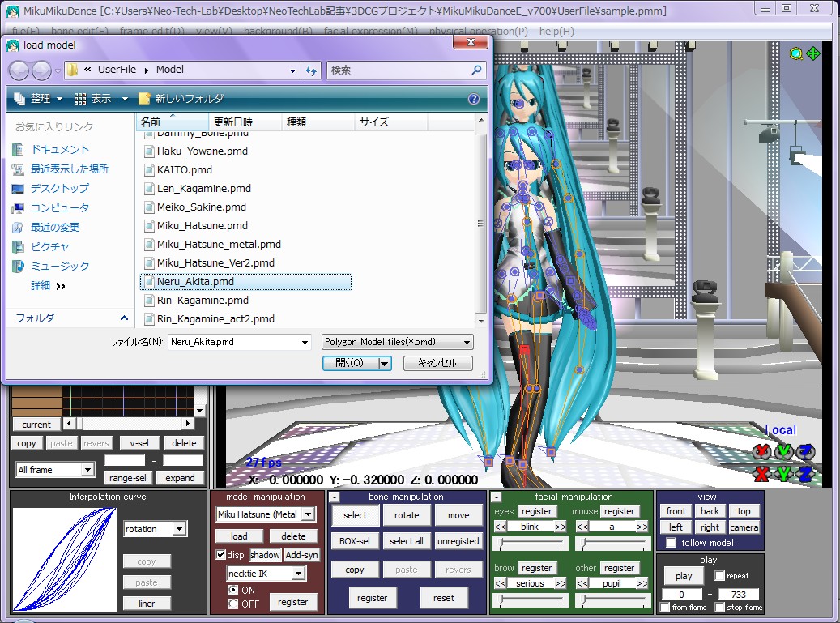Image resolution: width=840 pixels, height=623 pixels.
Task: Open the help(H) menu
Action: (x=556, y=31)
